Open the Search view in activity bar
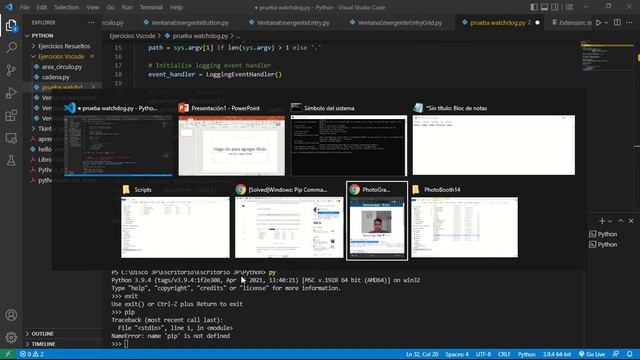This screenshot has height=360, width=640. coord(11,48)
